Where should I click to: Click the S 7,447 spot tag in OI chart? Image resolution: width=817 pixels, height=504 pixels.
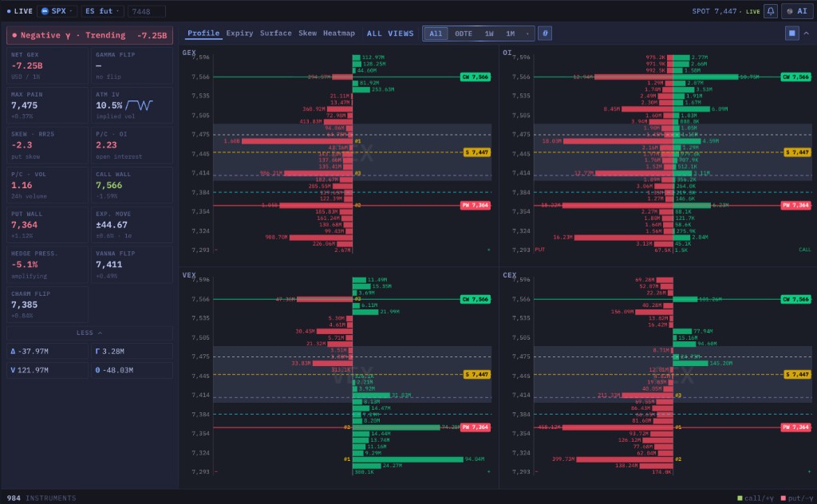pyautogui.click(x=797, y=152)
